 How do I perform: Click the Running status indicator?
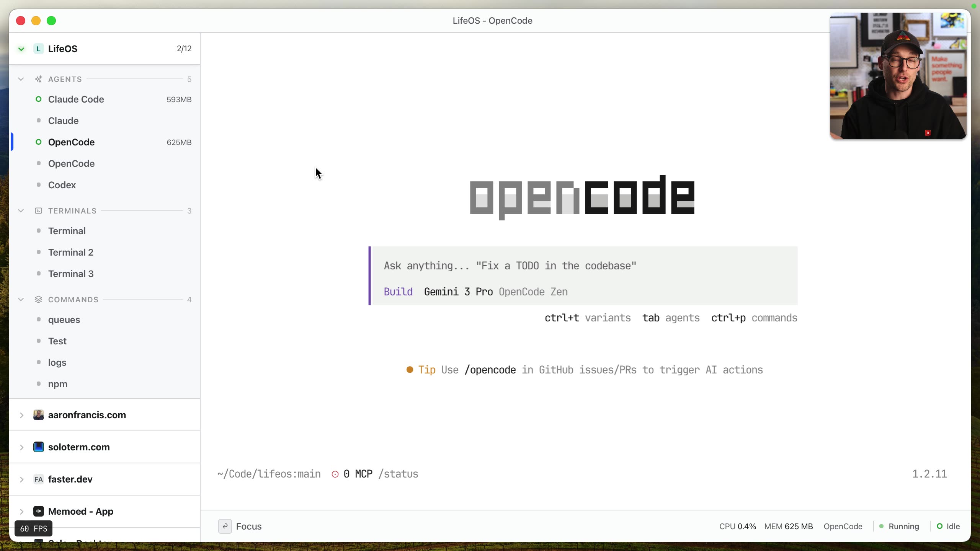(x=881, y=527)
